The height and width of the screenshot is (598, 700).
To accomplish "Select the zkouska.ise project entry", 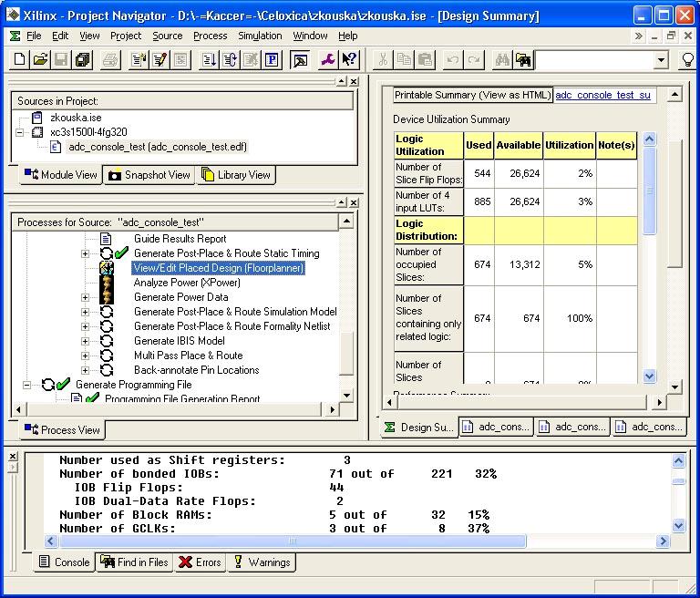I will click(x=76, y=118).
